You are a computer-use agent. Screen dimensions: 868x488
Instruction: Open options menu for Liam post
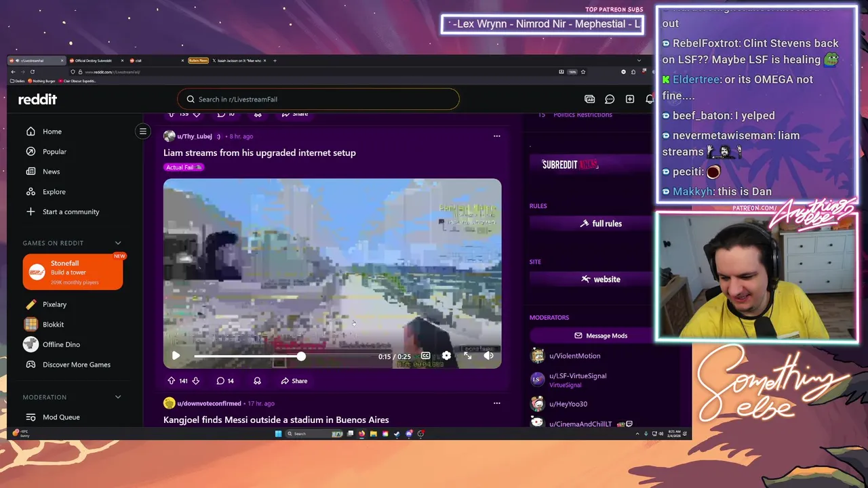coord(496,136)
